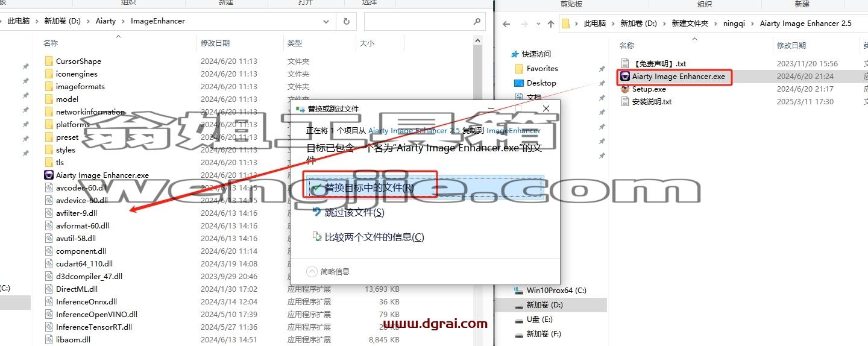
Task: Select d3dcompiler_47.dll file
Action: click(89, 276)
